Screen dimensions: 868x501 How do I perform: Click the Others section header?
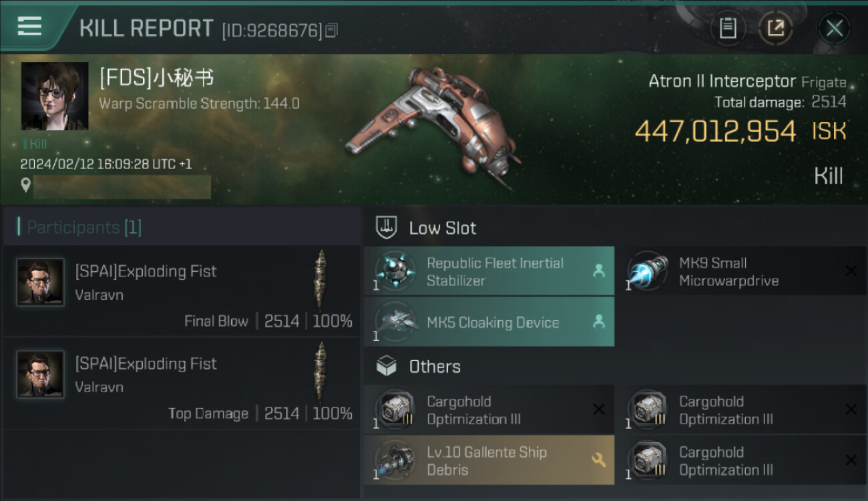pyautogui.click(x=434, y=366)
